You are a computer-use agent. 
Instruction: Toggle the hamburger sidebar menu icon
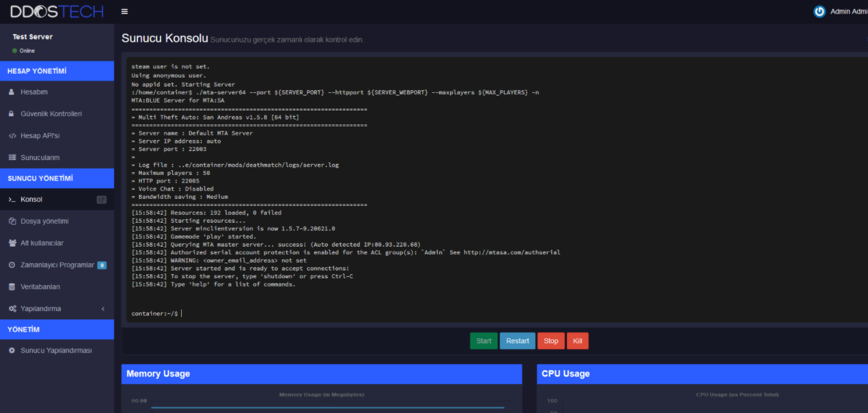coord(124,12)
